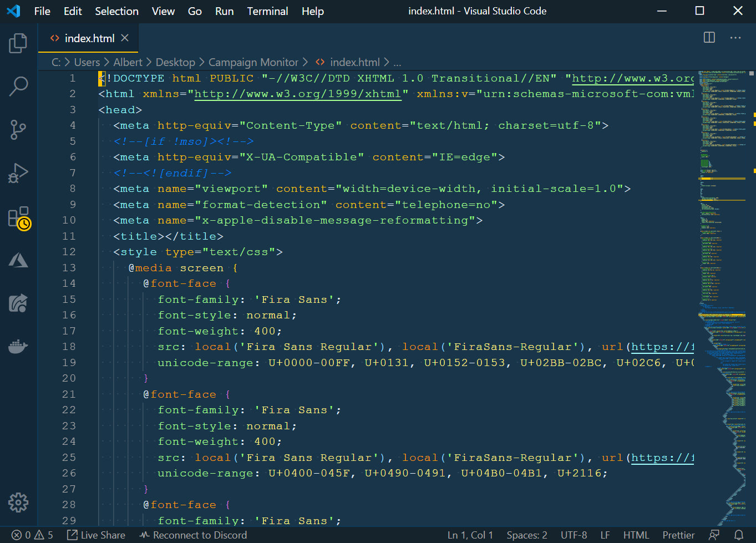This screenshot has width=756, height=543.
Task: Click the unicode-range line 26
Action: click(383, 473)
